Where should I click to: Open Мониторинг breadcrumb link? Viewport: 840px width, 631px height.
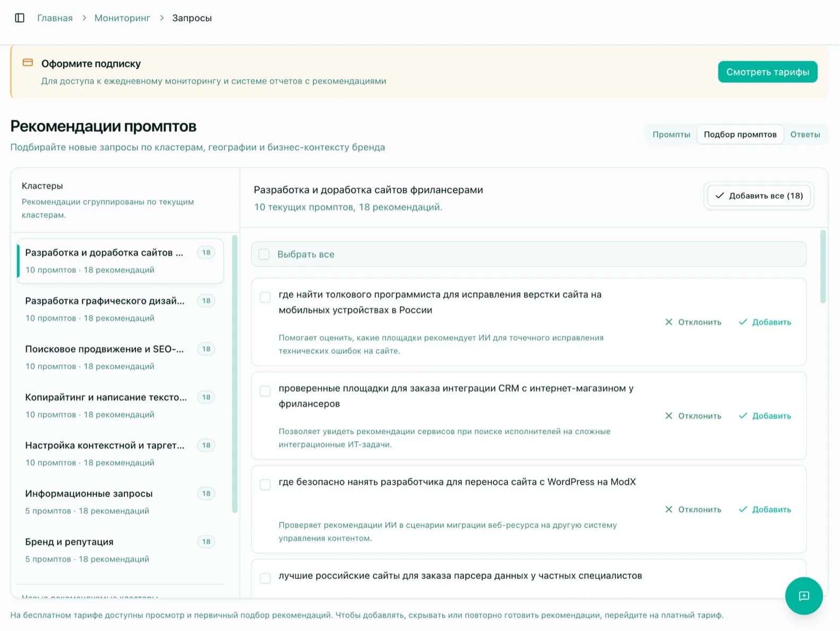(122, 18)
